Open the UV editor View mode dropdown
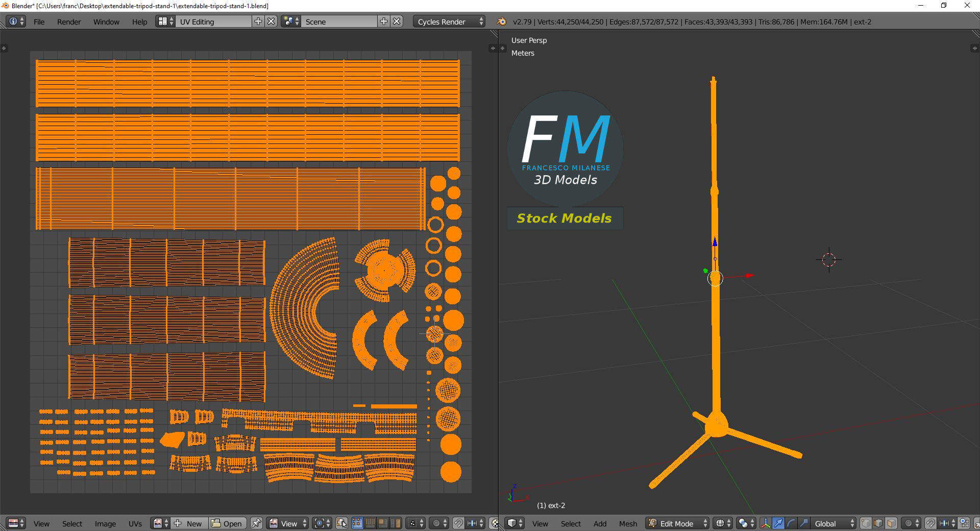 tap(288, 523)
